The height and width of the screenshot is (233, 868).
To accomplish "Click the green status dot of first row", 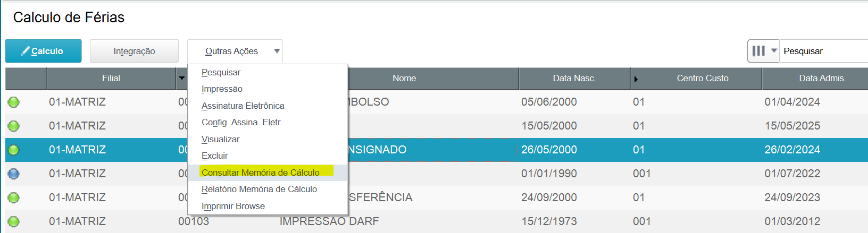I will (14, 102).
